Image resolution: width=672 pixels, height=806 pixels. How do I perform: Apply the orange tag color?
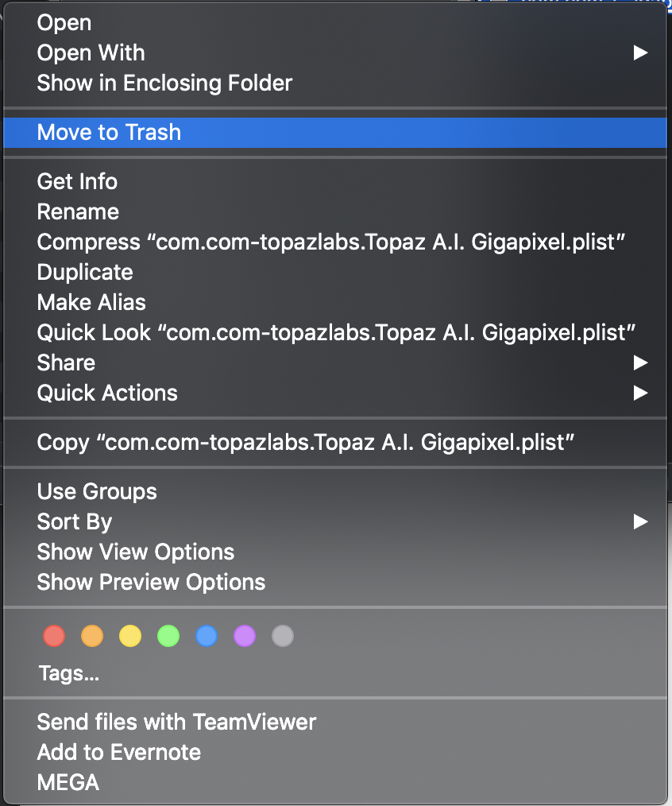(x=92, y=636)
